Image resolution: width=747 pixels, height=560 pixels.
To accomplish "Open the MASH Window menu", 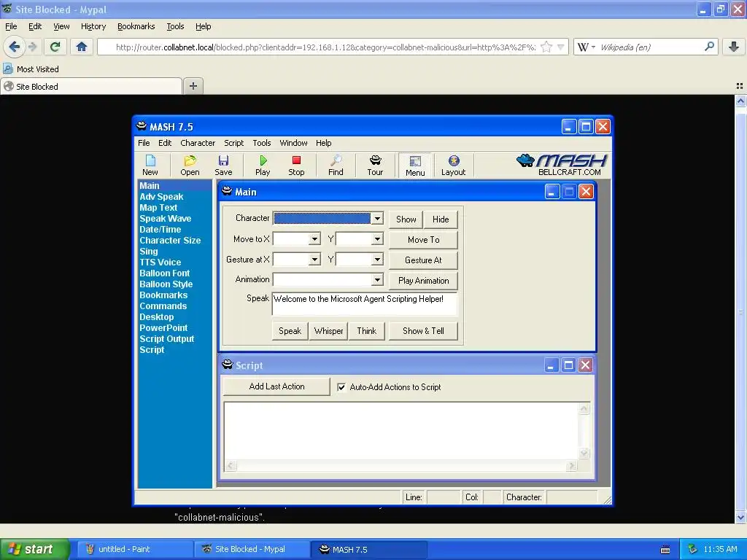I will click(293, 143).
